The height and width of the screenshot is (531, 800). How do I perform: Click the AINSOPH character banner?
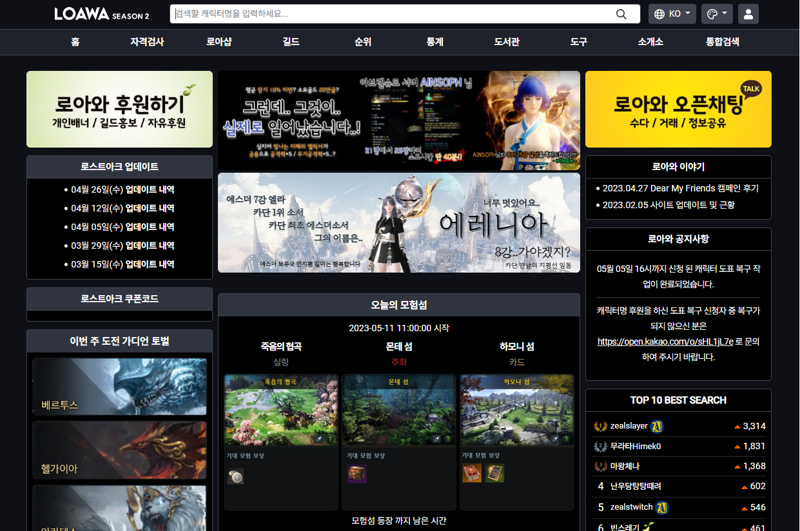click(x=399, y=120)
